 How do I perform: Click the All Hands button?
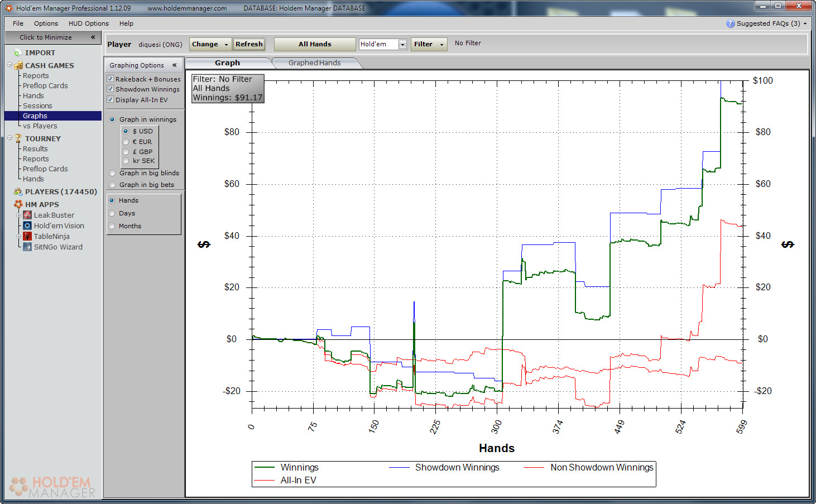[315, 44]
